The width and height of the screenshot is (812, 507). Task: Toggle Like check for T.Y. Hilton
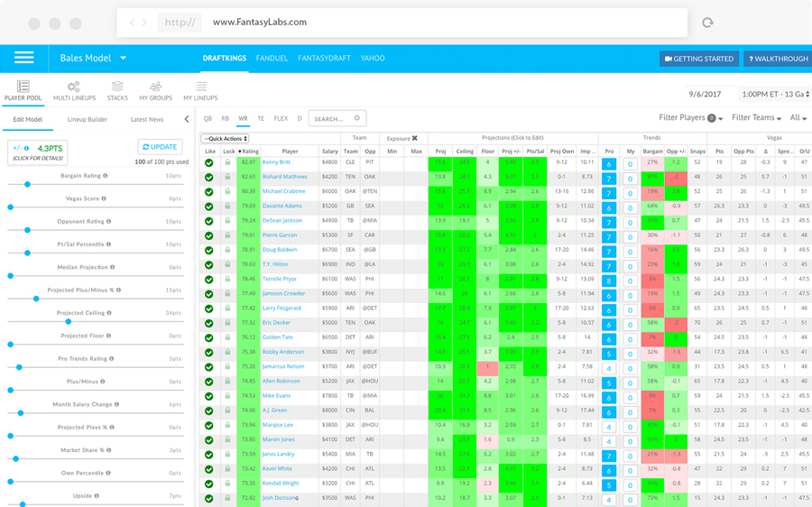pos(208,264)
